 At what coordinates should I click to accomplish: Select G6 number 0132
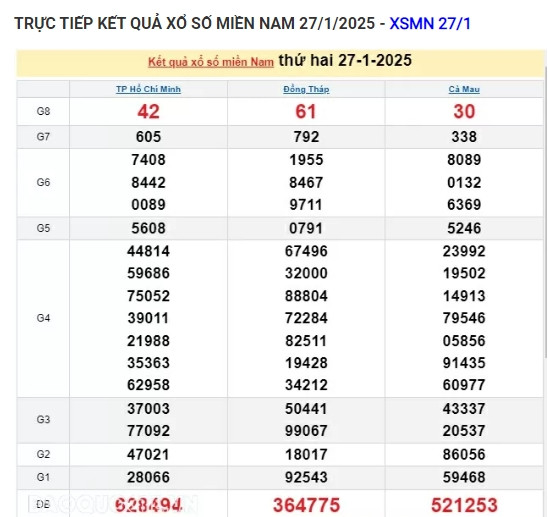tap(464, 182)
